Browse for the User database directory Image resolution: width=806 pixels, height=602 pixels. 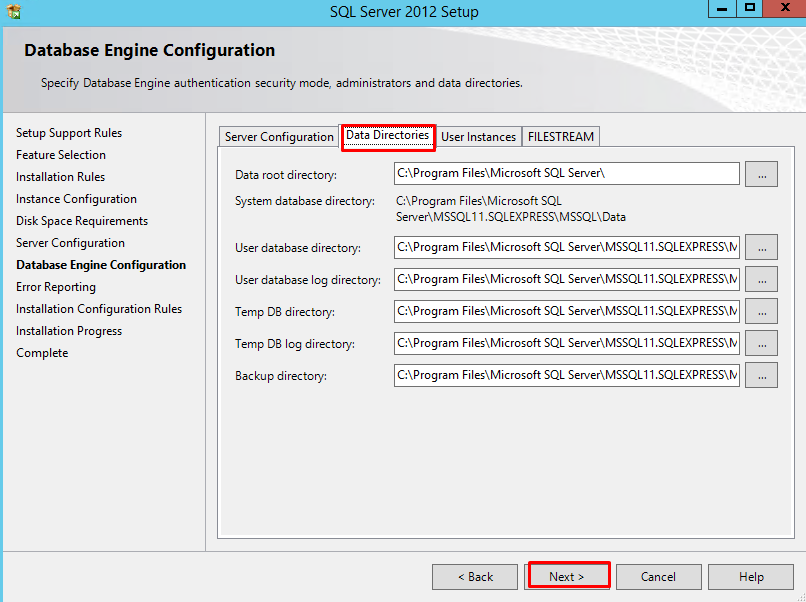pos(761,247)
